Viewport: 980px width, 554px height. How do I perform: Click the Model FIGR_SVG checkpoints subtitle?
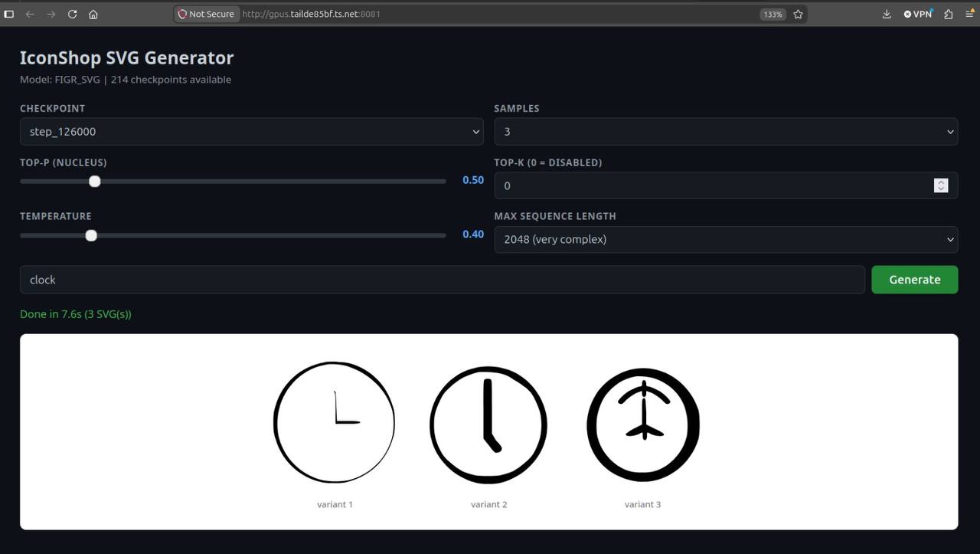click(x=126, y=80)
